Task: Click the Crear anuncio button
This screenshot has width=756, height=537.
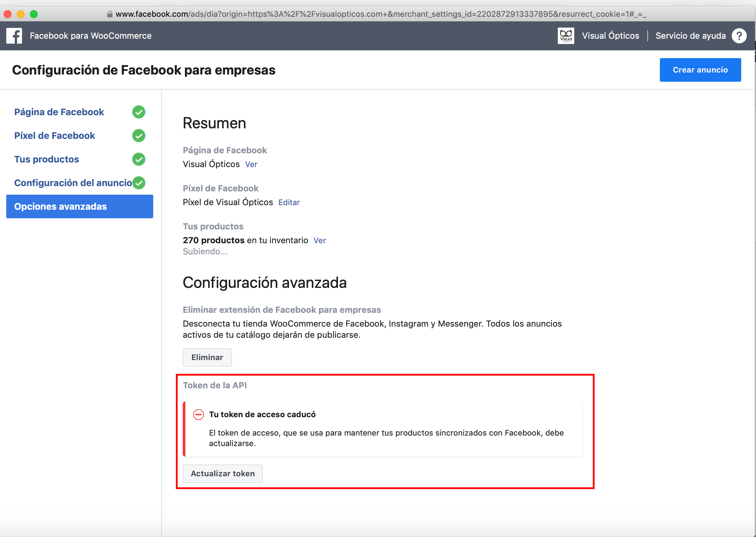Action: click(700, 70)
